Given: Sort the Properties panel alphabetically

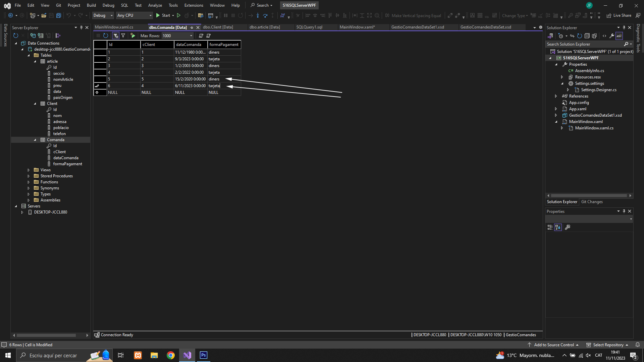Looking at the screenshot, I should (558, 227).
